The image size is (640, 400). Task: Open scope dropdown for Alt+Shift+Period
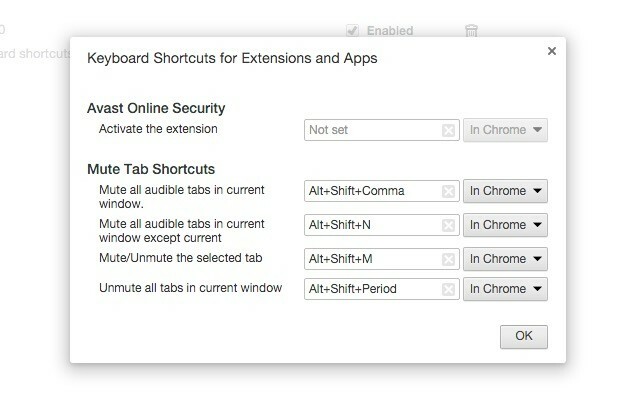click(x=505, y=289)
